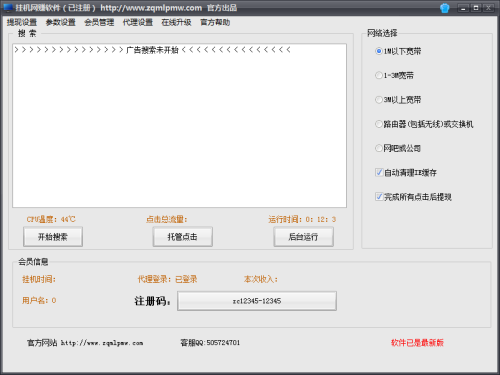
Task: Open the 代理设置 menu
Action: point(138,22)
